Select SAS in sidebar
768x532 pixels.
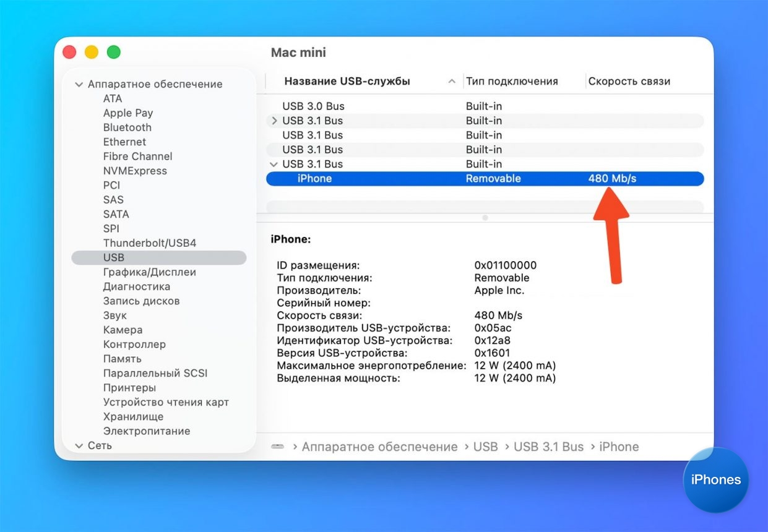point(113,200)
